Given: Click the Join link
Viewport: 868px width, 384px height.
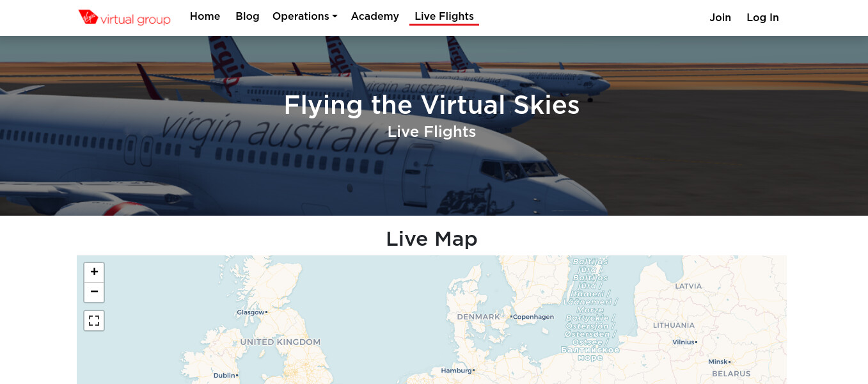Looking at the screenshot, I should click(720, 18).
